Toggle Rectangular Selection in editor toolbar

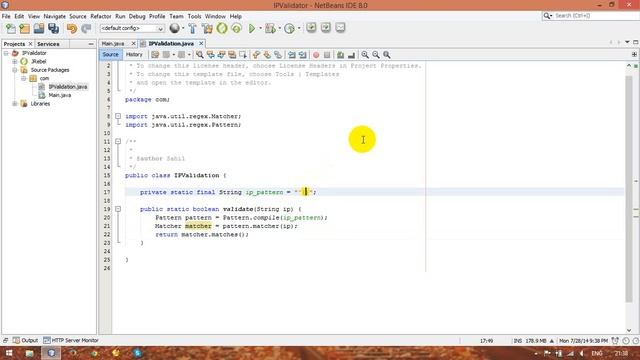[x=243, y=55]
